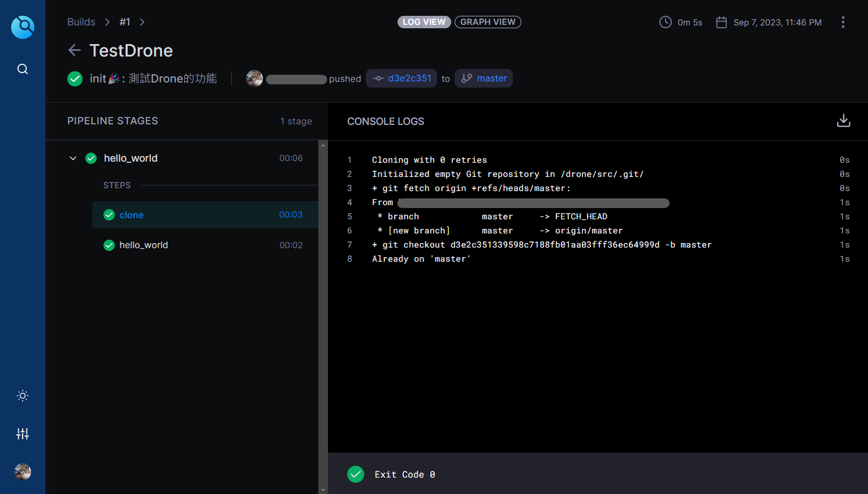This screenshot has width=868, height=494.
Task: Go to Builds breadcrumb link
Action: (81, 22)
